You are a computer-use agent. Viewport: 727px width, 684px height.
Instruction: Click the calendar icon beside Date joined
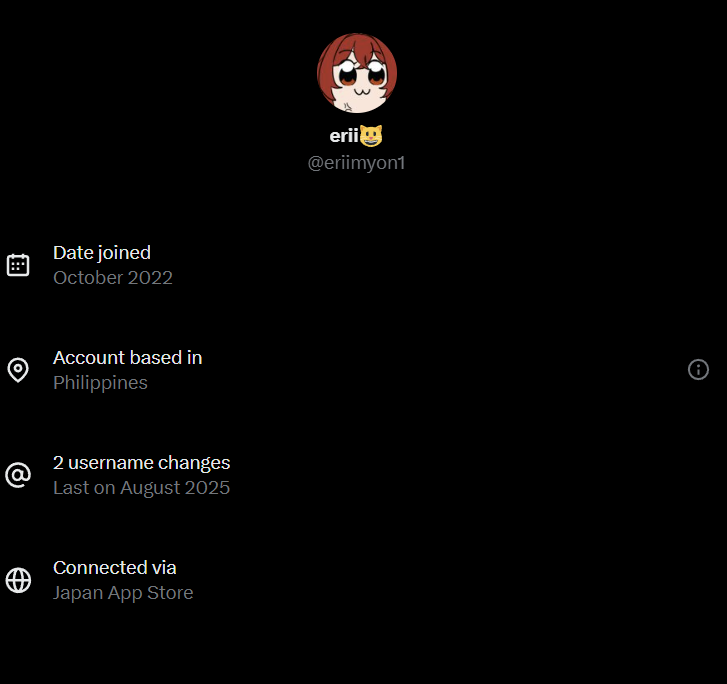(x=18, y=265)
